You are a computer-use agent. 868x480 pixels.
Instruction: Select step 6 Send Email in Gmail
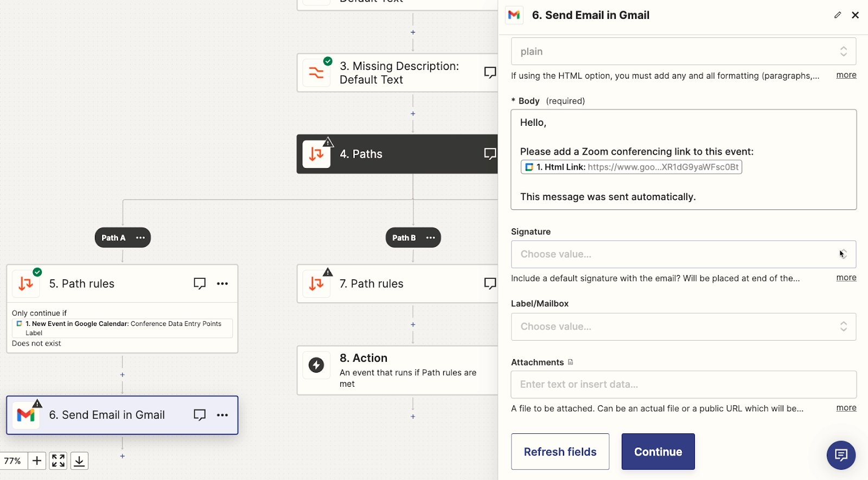point(122,415)
